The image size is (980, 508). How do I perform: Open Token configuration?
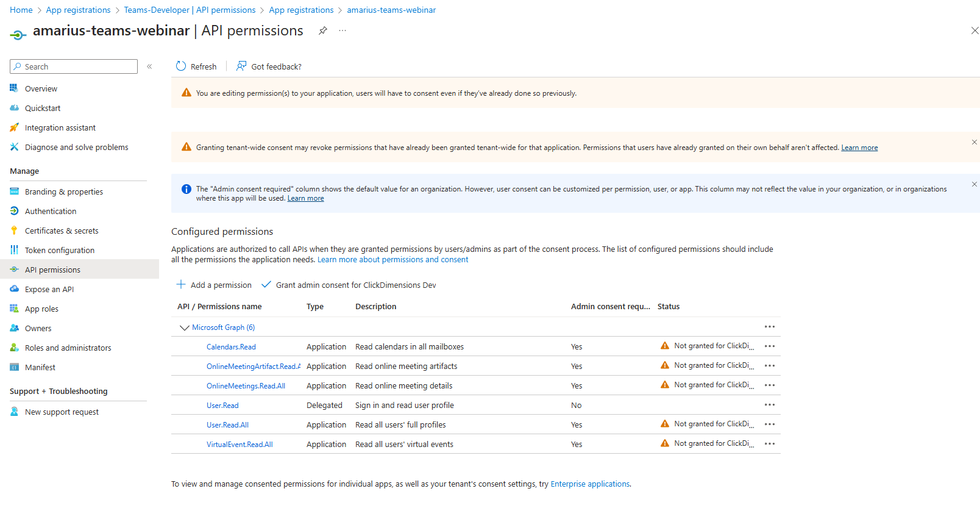(60, 250)
